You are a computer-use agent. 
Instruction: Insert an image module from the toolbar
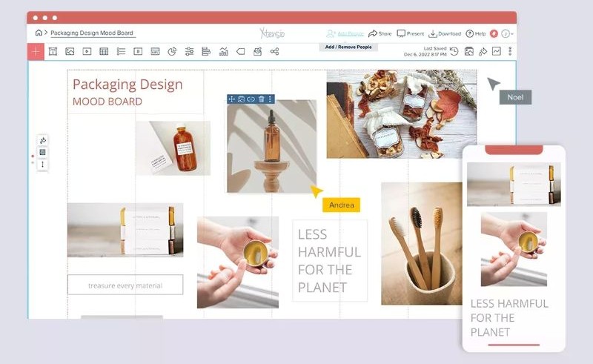(x=70, y=51)
